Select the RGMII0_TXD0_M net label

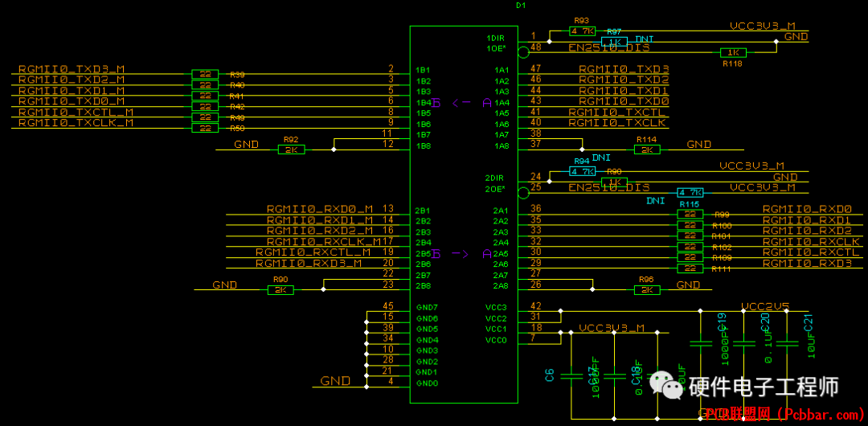[x=72, y=101]
